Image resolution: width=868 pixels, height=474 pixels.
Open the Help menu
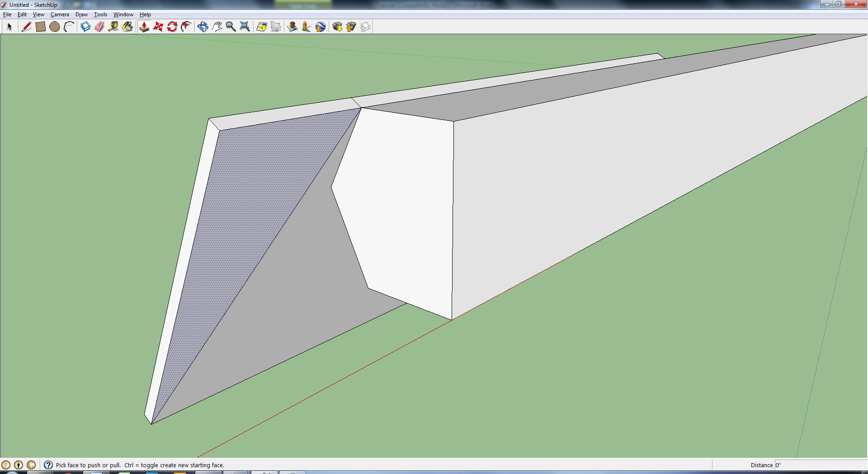click(145, 14)
